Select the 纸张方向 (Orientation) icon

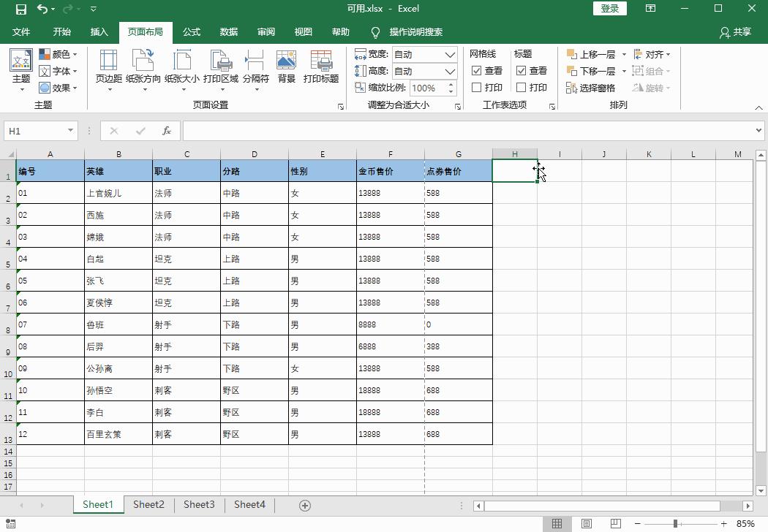pos(143,66)
